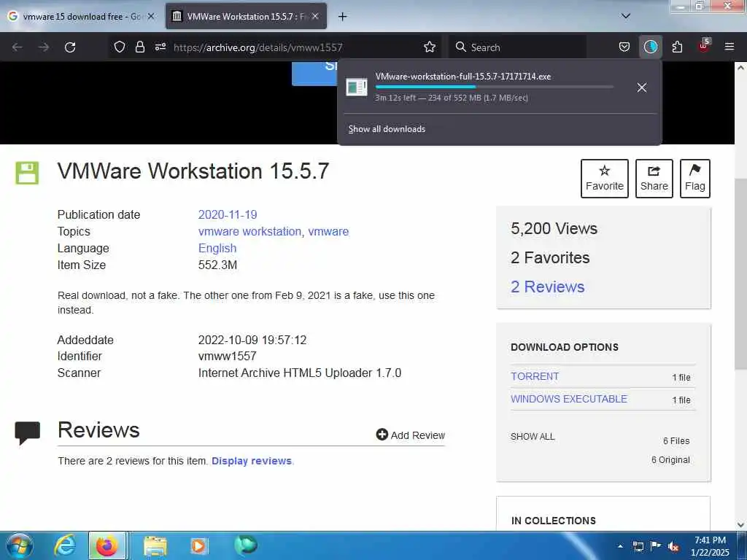Click the scrollbar up arrow
The width and height of the screenshot is (747, 560).
(x=740, y=68)
